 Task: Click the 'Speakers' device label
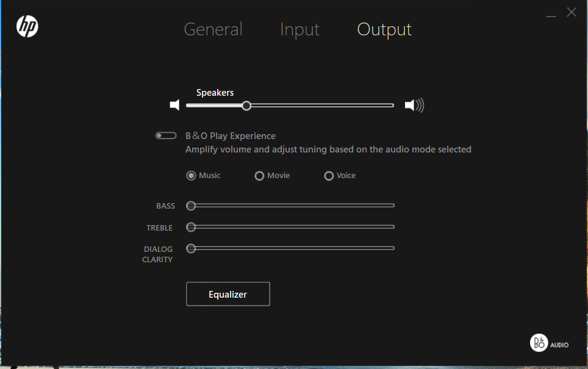pyautogui.click(x=215, y=93)
